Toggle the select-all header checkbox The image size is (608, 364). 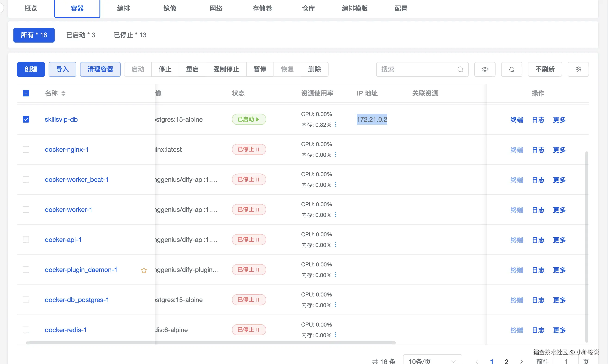click(26, 93)
